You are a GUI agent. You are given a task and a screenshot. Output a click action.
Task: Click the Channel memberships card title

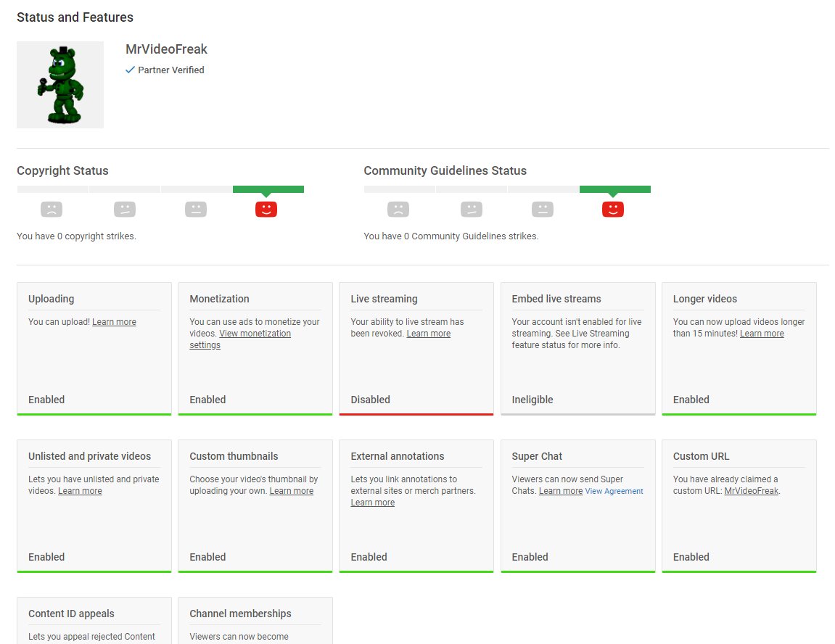pos(240,614)
